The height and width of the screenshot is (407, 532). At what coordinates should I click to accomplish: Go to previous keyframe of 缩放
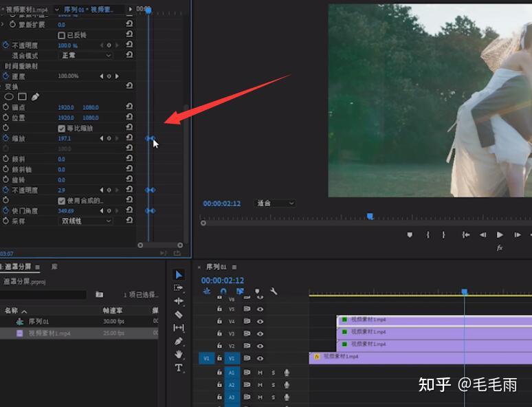(102, 138)
